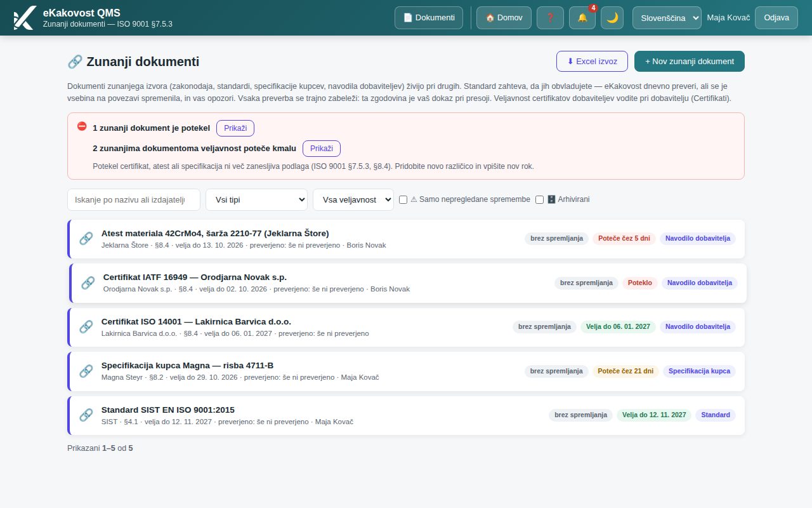The image size is (812, 508).
Task: Toggle dark mode moon icon
Action: [612, 18]
